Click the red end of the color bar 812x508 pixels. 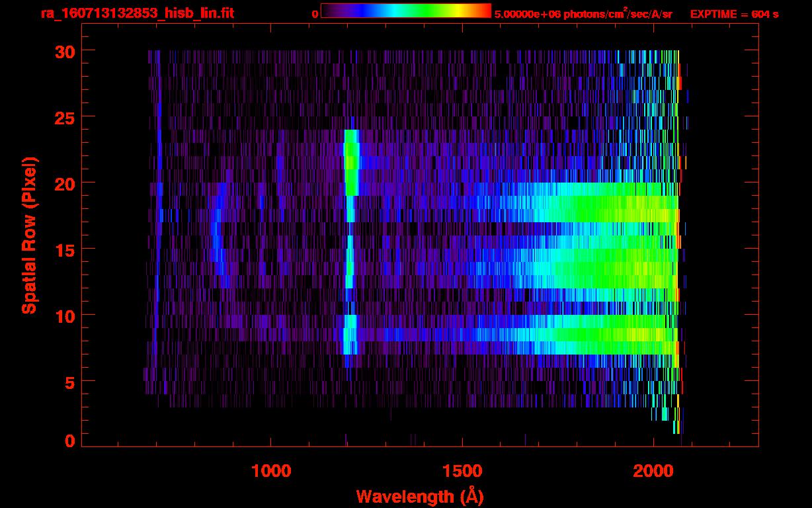coord(484,11)
